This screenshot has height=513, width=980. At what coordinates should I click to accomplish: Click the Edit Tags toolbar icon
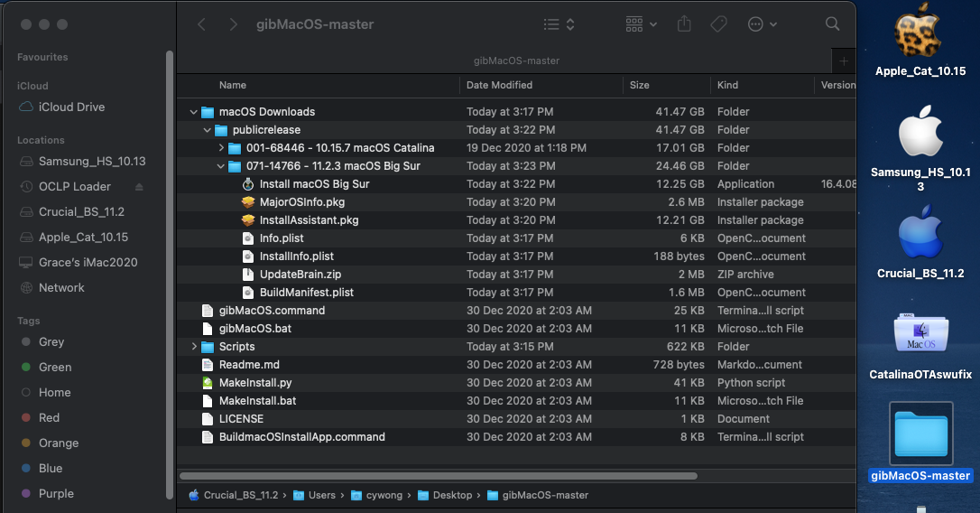coord(719,24)
